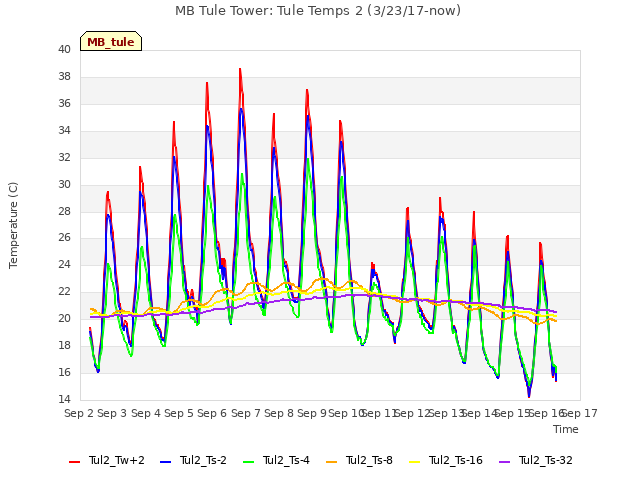Select the Tul2_Ts-32 legend label
The width and height of the screenshot is (640, 480).
546,460
